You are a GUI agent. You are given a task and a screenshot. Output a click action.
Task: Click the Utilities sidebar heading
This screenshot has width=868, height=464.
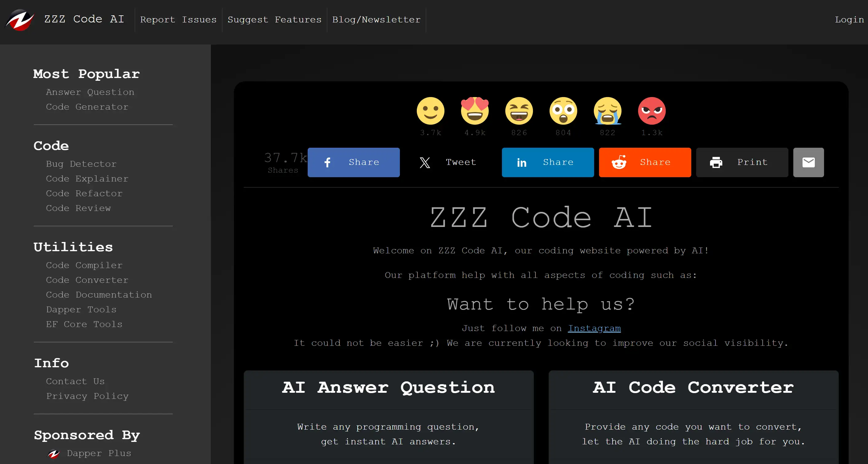73,247
